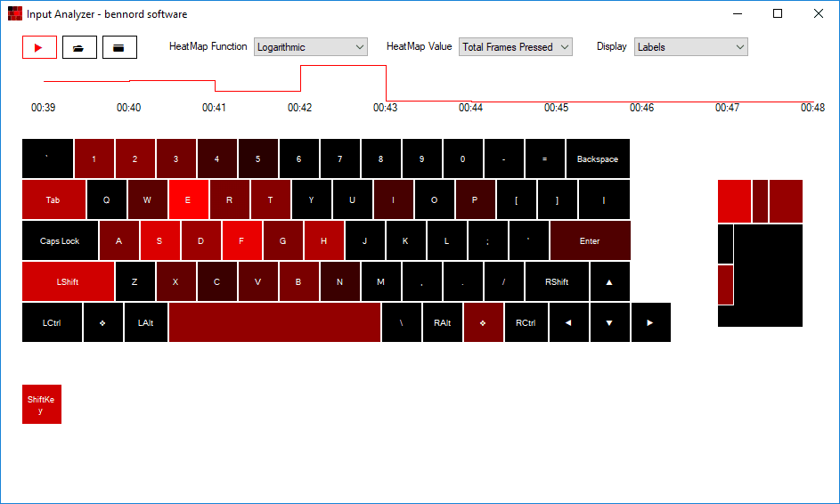Select the left Windows key tile
Screen dimensions: 840x504
coord(103,322)
